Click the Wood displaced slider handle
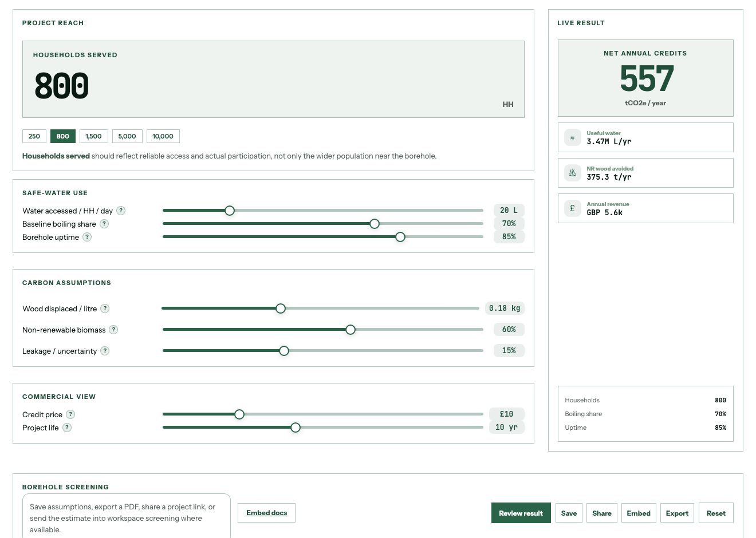Image resolution: width=756 pixels, height=538 pixels. [281, 308]
